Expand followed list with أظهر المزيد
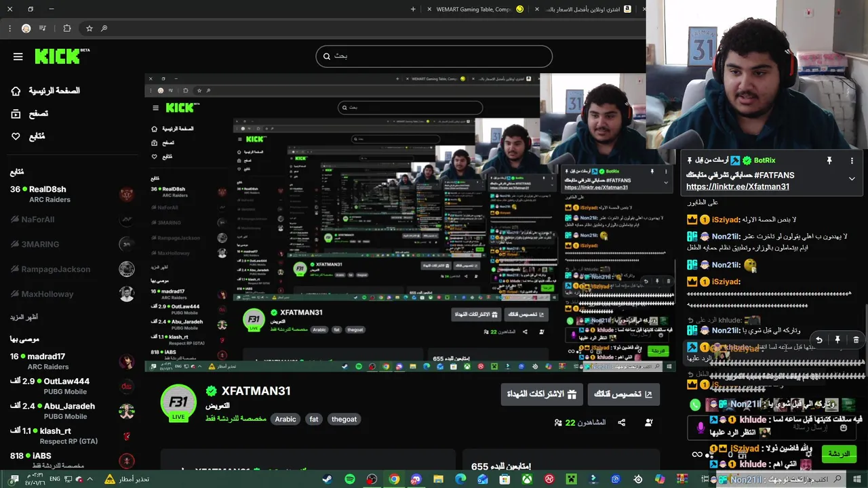Screen dimensions: 868x488 [x=24, y=317]
